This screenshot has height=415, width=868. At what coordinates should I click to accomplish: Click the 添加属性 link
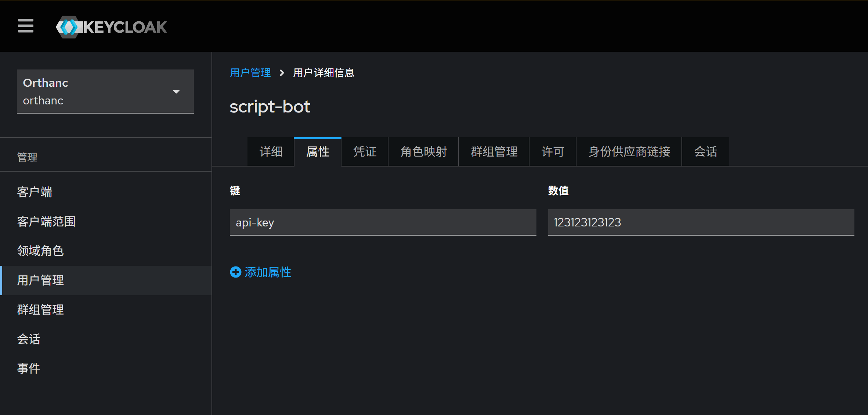268,272
